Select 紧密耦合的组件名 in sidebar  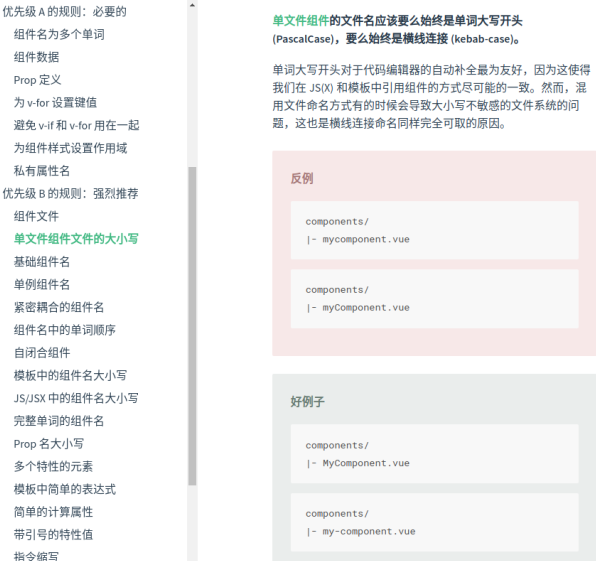[59, 307]
